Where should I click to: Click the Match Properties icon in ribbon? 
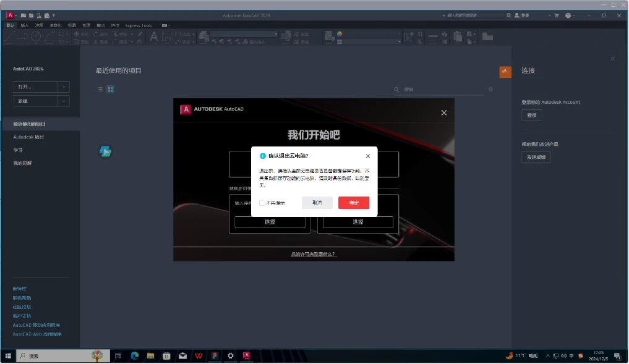pyautogui.click(x=330, y=36)
